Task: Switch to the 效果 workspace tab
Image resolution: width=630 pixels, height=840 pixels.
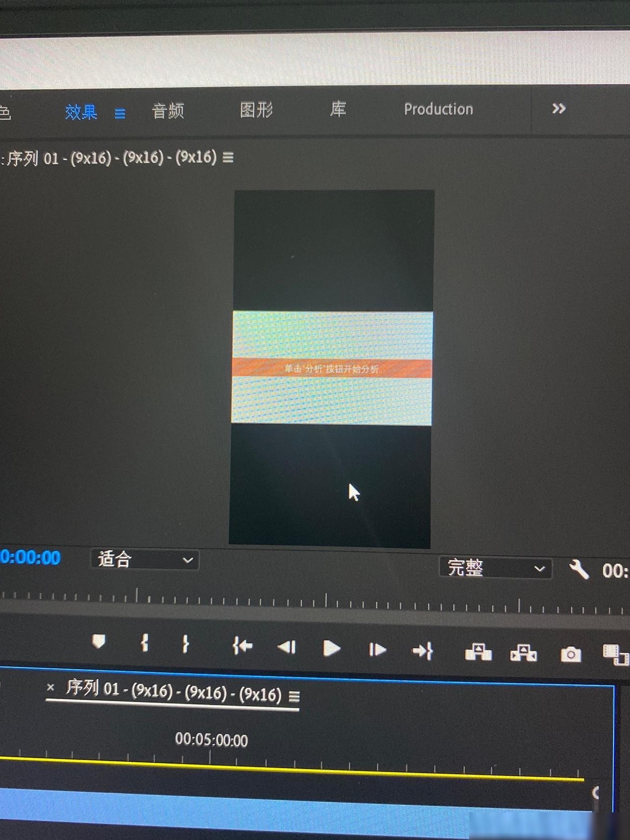Action: [81, 112]
